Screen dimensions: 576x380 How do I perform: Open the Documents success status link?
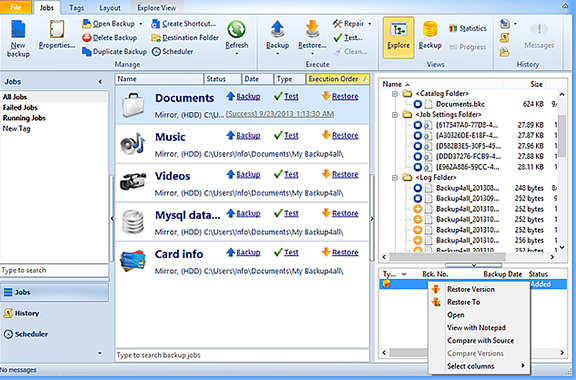pyautogui.click(x=280, y=114)
